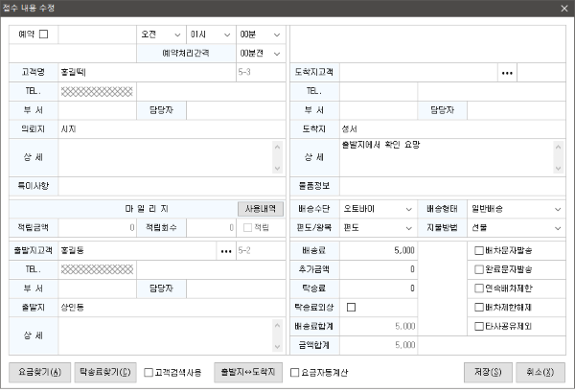
Task: Tick the 고객검색사용 checkbox
Action: 149,372
